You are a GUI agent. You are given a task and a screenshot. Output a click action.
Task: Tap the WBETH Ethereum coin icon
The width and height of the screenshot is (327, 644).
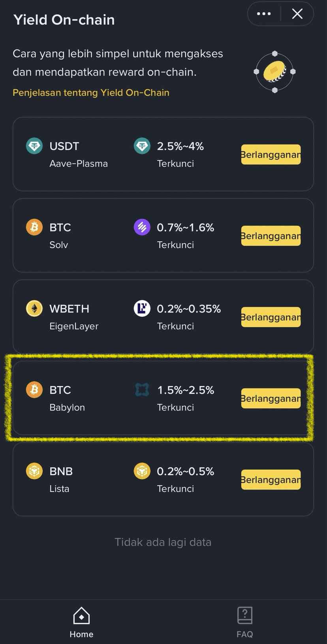click(x=34, y=309)
